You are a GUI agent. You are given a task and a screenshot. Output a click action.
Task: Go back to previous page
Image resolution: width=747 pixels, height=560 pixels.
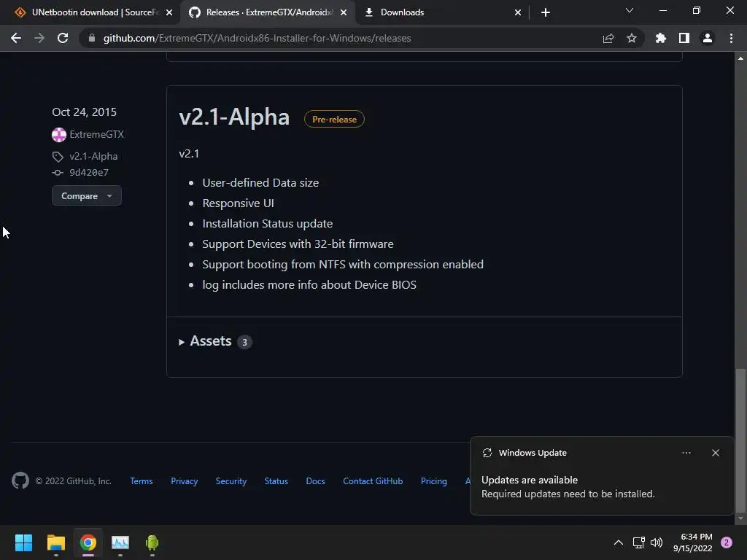16,38
